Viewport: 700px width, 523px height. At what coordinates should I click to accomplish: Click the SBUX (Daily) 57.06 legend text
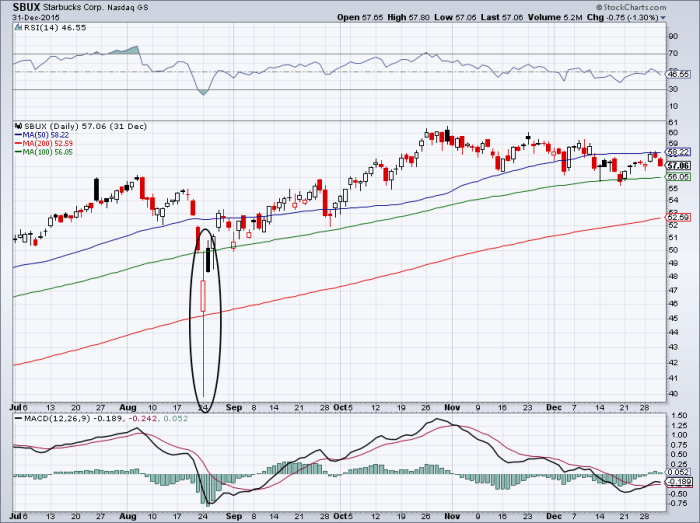point(85,126)
